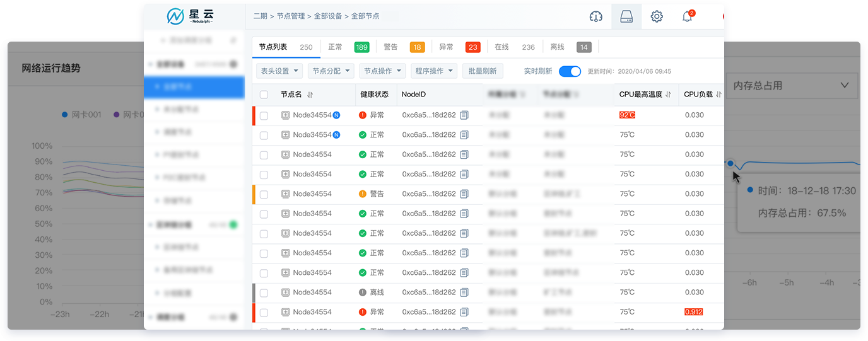Click the 健康状态 column header
The image size is (868, 341).
click(374, 95)
